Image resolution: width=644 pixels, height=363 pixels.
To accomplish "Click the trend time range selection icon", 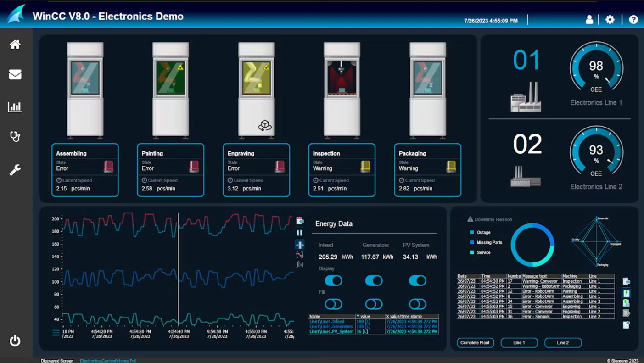I will click(x=300, y=255).
